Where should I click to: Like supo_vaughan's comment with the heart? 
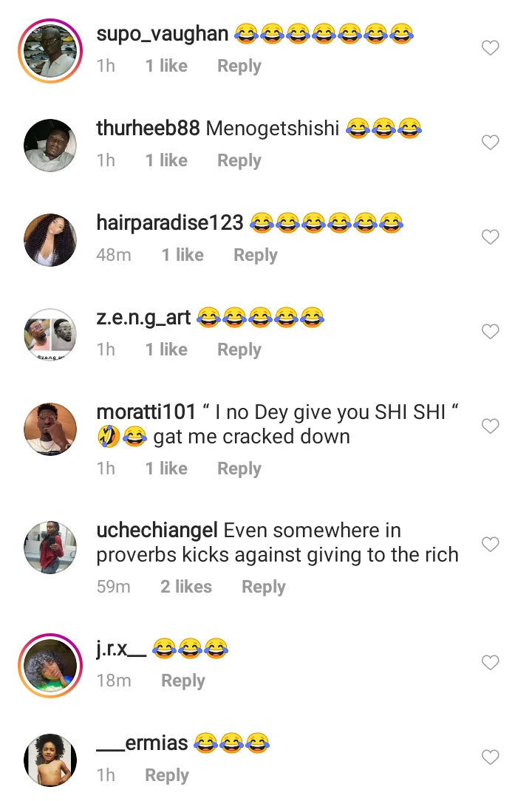(x=491, y=49)
